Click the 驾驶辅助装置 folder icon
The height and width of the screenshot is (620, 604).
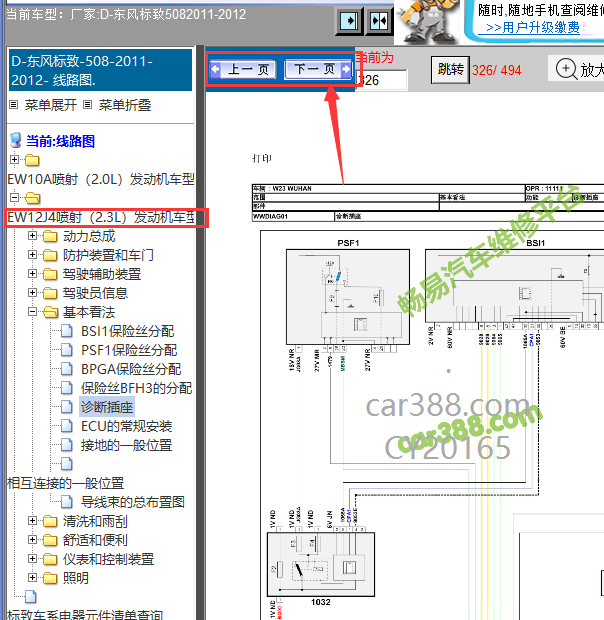tap(50, 274)
